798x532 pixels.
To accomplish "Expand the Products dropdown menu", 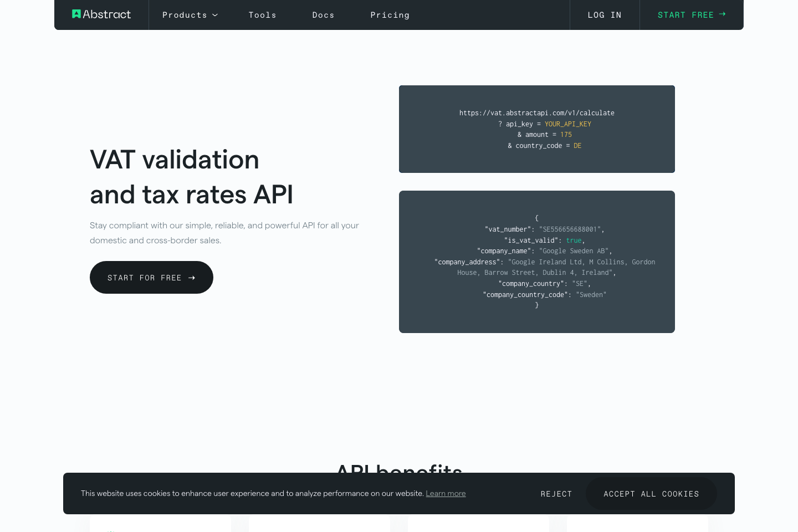I will (x=190, y=15).
